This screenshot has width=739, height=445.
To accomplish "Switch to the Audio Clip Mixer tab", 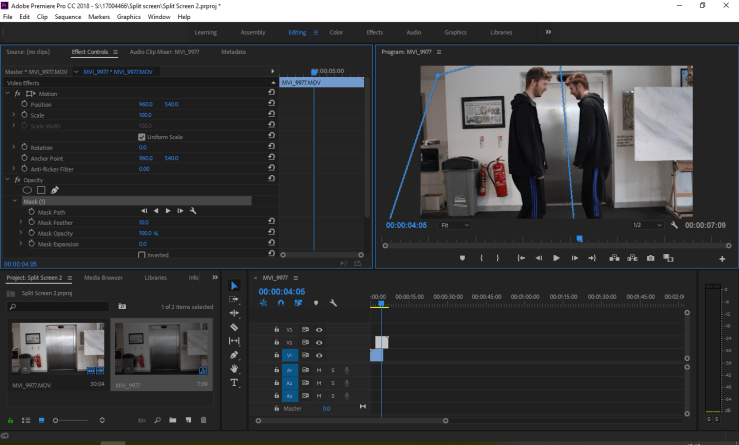I will [164, 52].
